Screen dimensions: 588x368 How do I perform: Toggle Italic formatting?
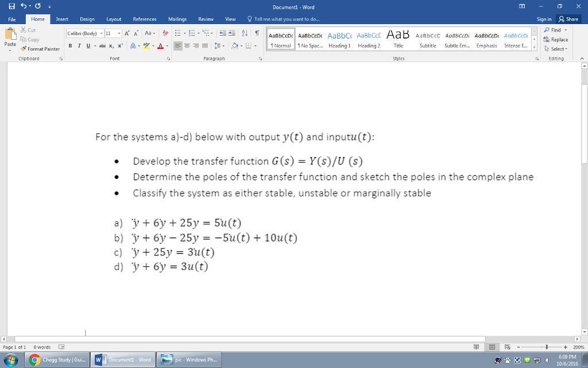[78, 46]
